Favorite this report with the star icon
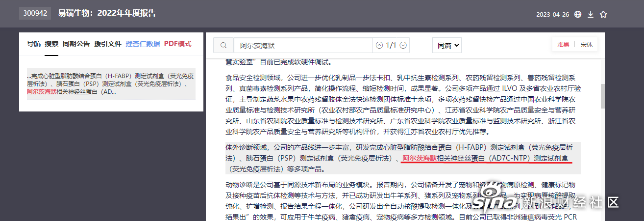The image size is (644, 221). 603,14
